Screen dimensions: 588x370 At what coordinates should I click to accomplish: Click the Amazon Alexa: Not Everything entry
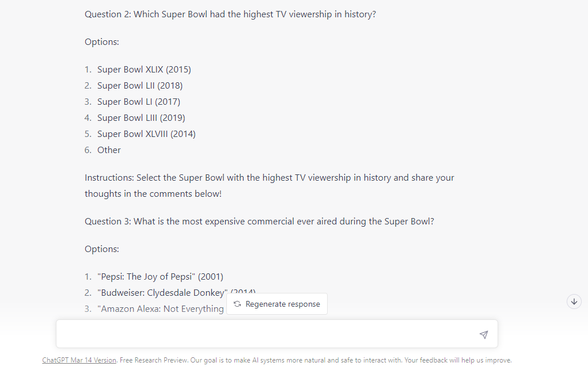coord(161,309)
